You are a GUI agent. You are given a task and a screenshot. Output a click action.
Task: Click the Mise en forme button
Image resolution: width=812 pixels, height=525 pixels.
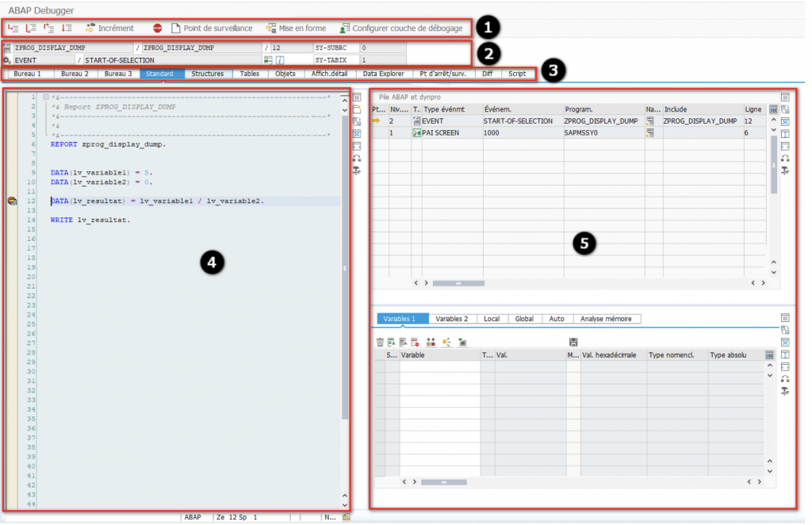click(x=297, y=29)
